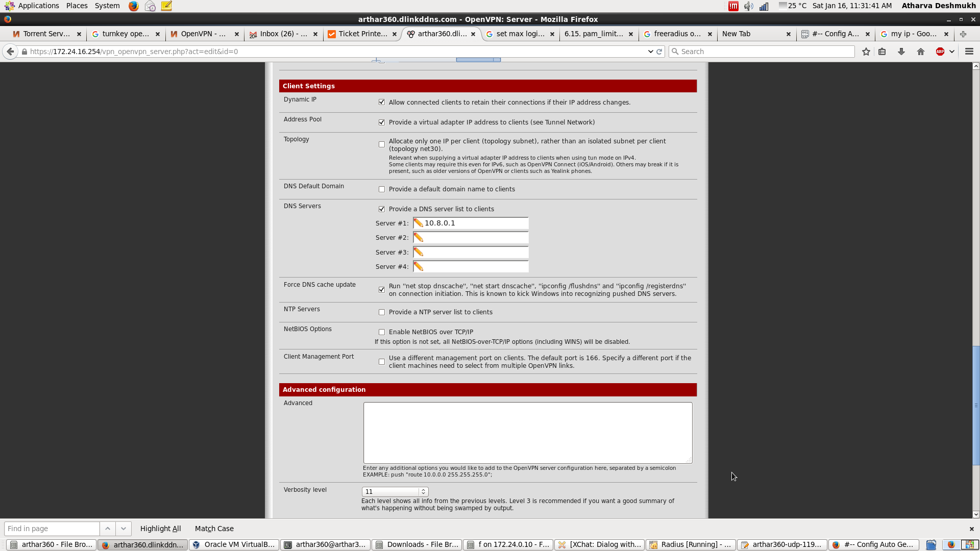Viewport: 980px width, 551px height.
Task: Switch to Inbox (26) tab
Action: 283,34
